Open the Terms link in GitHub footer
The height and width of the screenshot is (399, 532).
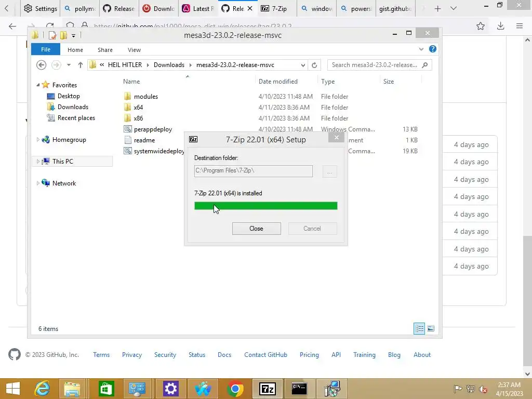[x=101, y=354]
